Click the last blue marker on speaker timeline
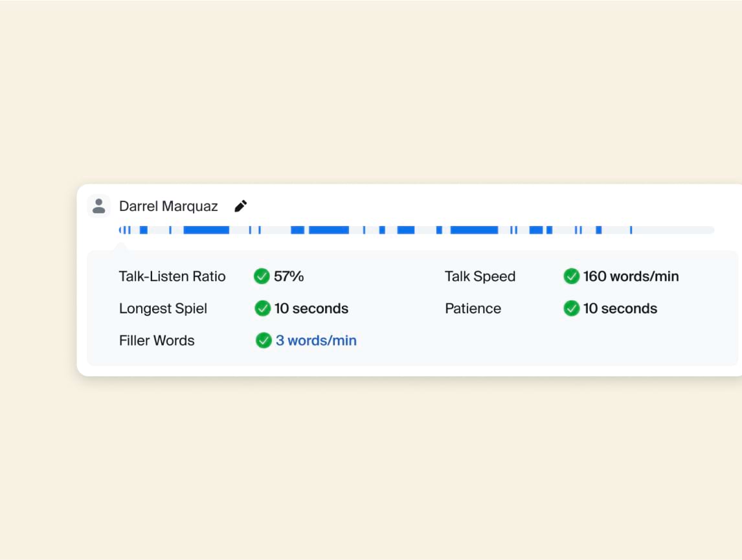Image resolution: width=742 pixels, height=560 pixels. pos(631,230)
